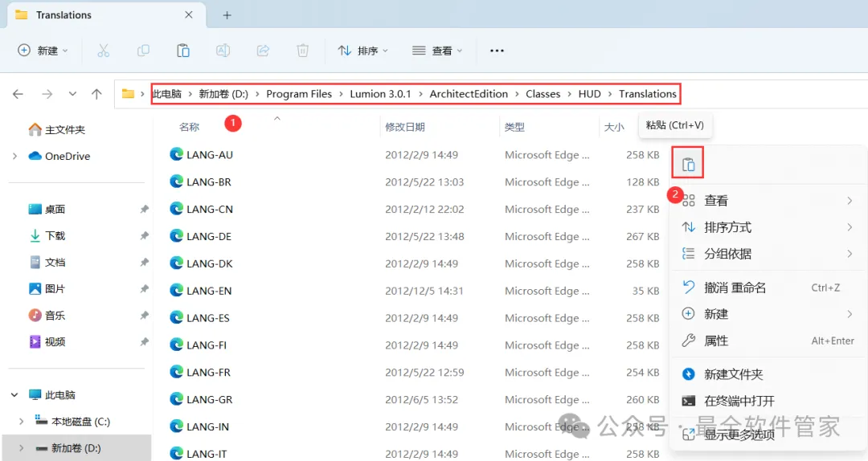
Task: Open 下载 downloads in the sidebar
Action: click(47, 236)
